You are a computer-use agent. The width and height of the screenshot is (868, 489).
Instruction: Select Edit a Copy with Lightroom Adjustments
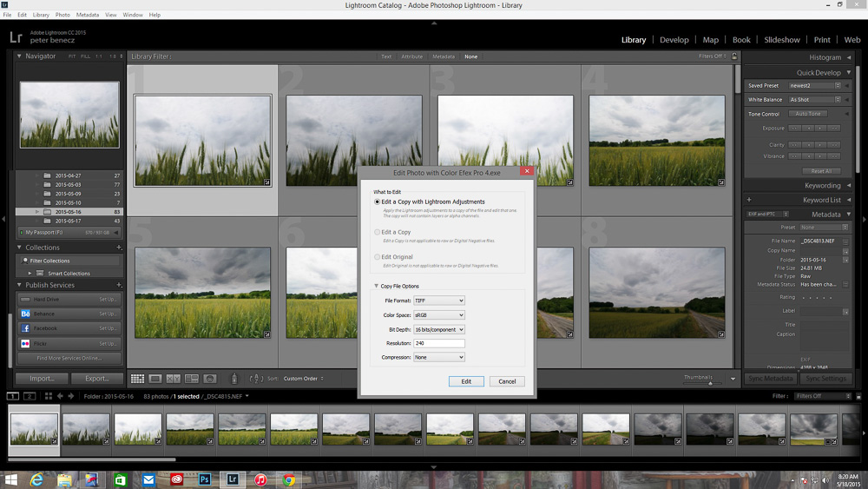click(x=377, y=202)
